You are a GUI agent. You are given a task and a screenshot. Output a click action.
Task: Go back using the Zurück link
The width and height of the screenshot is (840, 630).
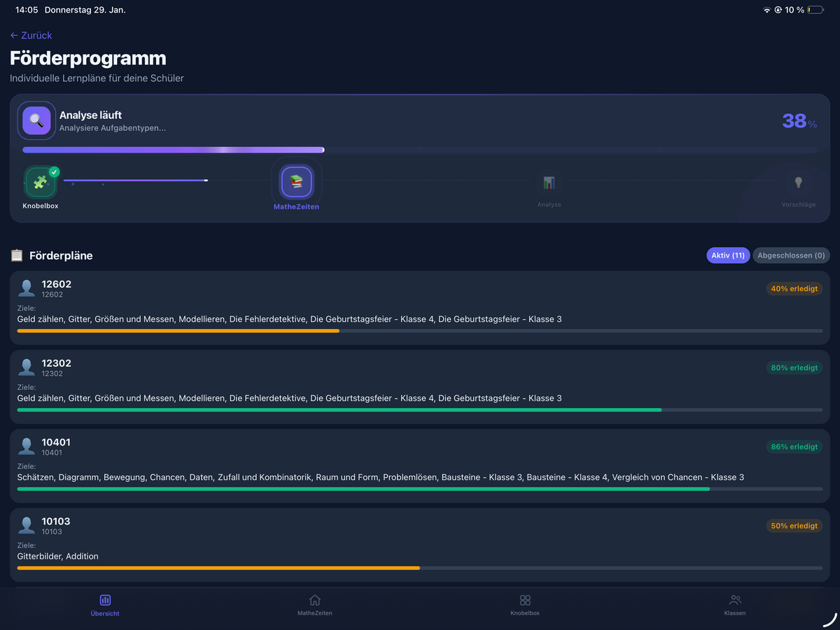pyautogui.click(x=31, y=35)
